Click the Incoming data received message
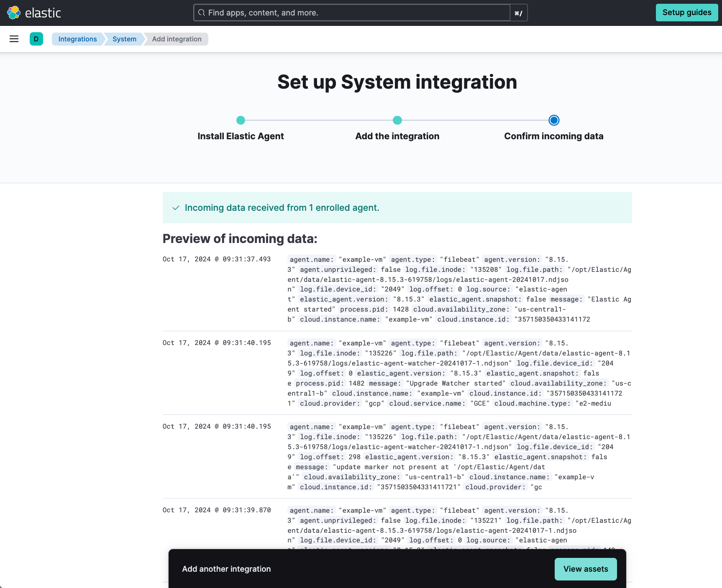722x588 pixels. coord(282,208)
